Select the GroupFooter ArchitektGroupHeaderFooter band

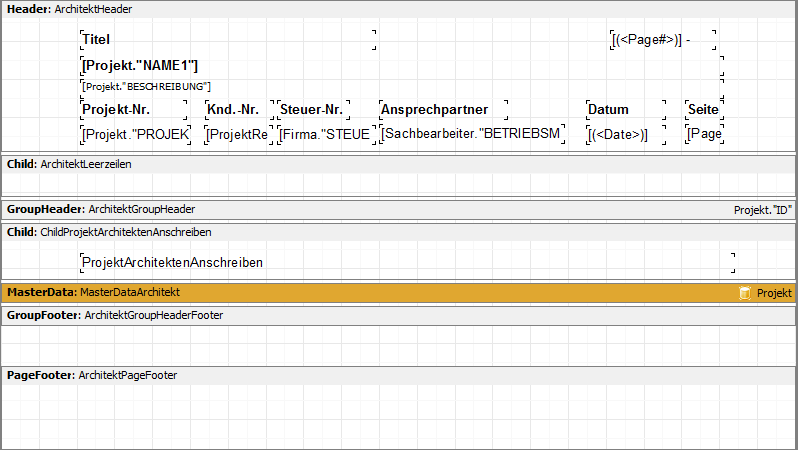pyautogui.click(x=398, y=316)
